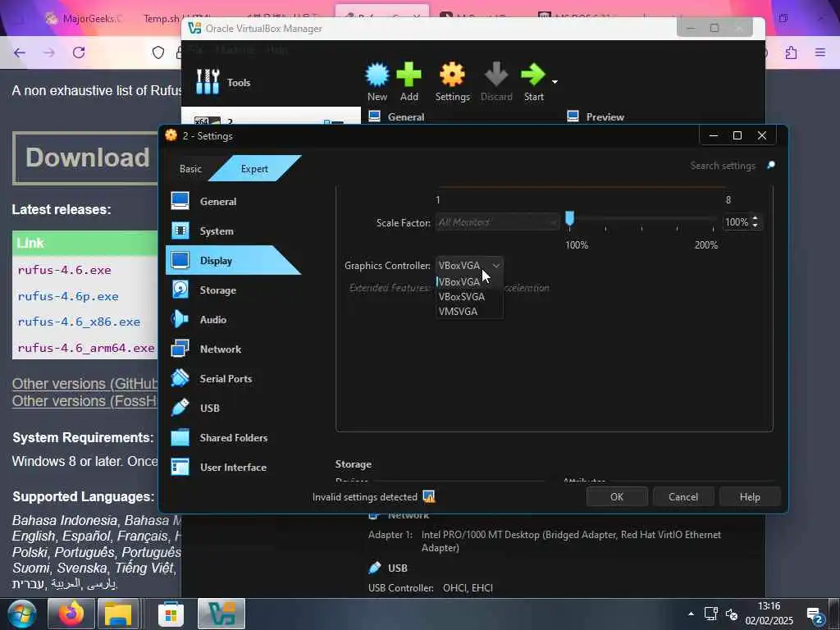Switch to the Basic settings tab
The image size is (840, 630).
pos(190,168)
